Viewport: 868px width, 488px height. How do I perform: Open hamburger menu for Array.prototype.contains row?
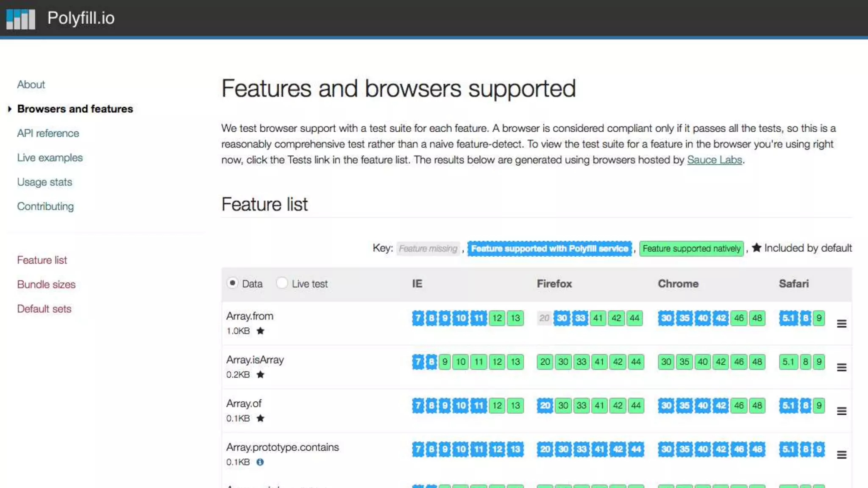[842, 455]
